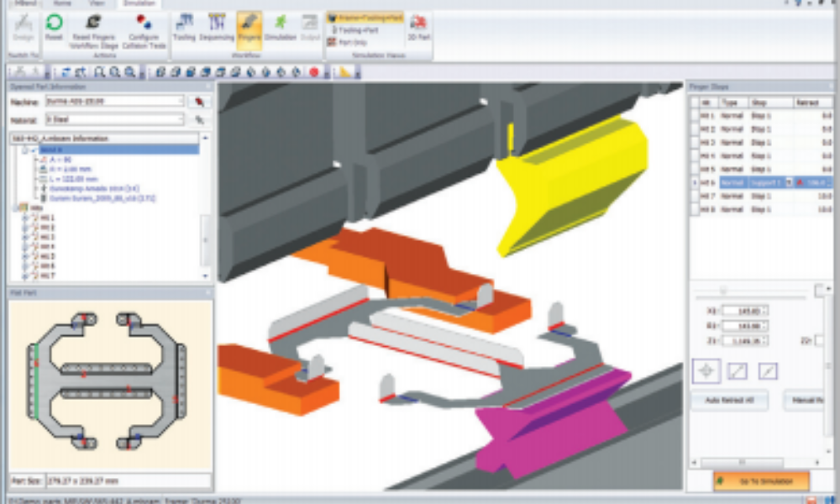
Task: Click the Fingers workflow icon
Action: pos(249,26)
